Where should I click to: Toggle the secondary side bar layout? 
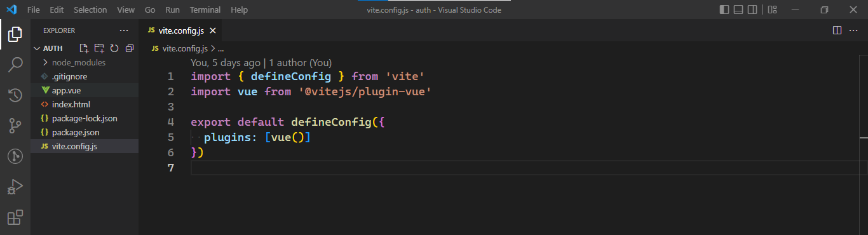(752, 10)
